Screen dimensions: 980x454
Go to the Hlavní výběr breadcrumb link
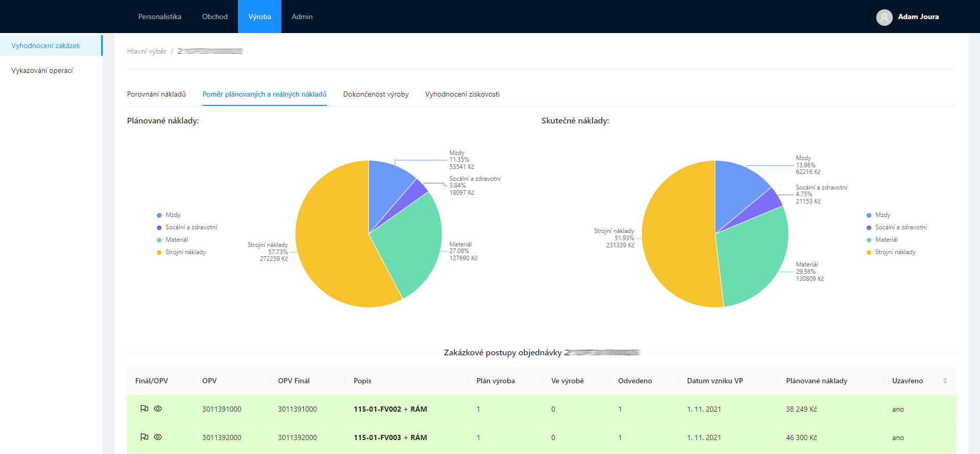[147, 51]
